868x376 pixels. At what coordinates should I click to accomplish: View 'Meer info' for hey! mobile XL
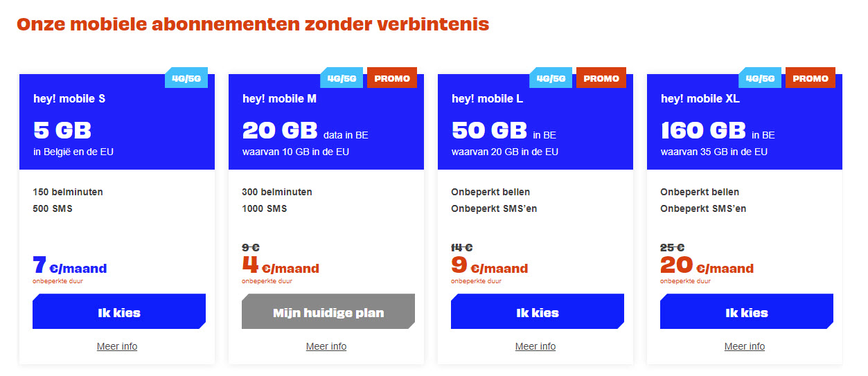(745, 346)
